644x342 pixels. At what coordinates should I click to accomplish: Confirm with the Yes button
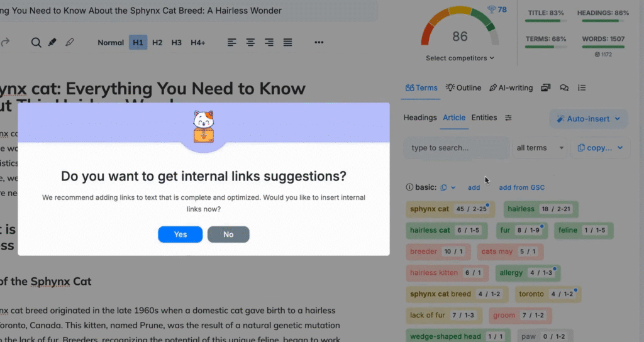pos(180,234)
